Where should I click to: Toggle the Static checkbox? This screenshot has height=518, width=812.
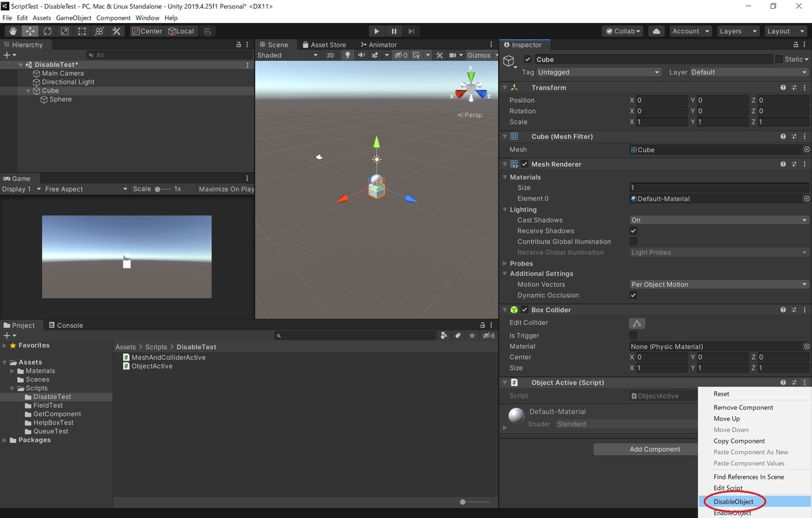779,60
